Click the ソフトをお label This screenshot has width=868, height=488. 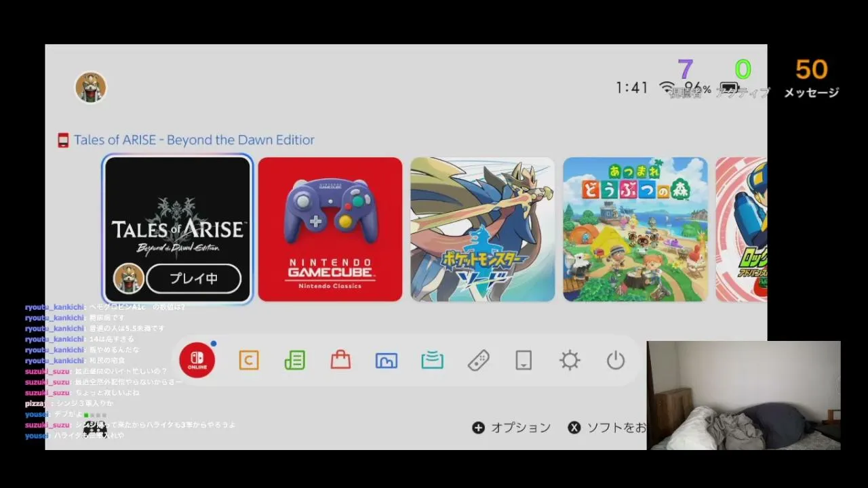[616, 428]
